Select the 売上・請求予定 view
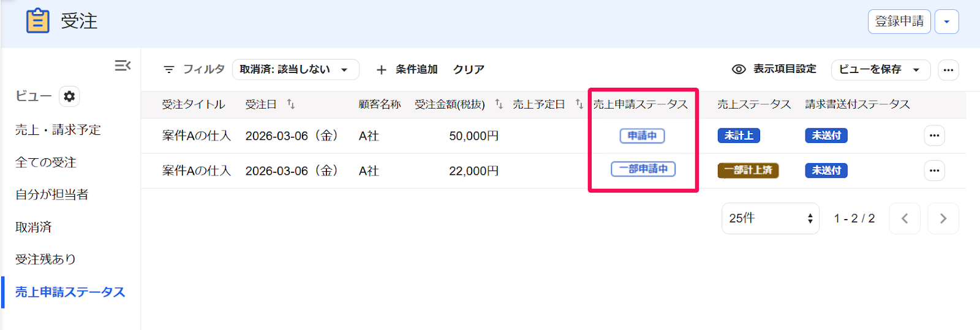This screenshot has width=980, height=330. click(58, 130)
